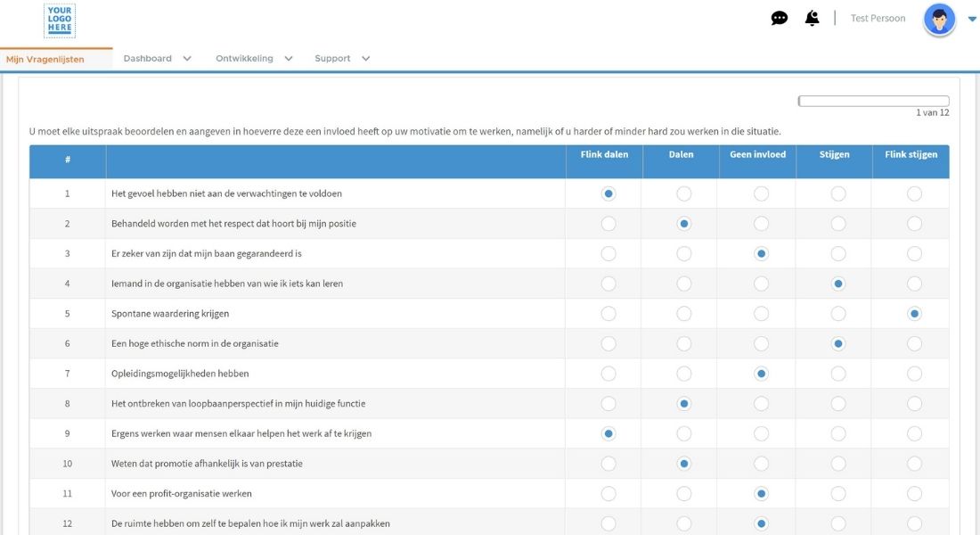This screenshot has height=535, width=980.
Task: Click the Flink dalen column header
Action: [604, 155]
